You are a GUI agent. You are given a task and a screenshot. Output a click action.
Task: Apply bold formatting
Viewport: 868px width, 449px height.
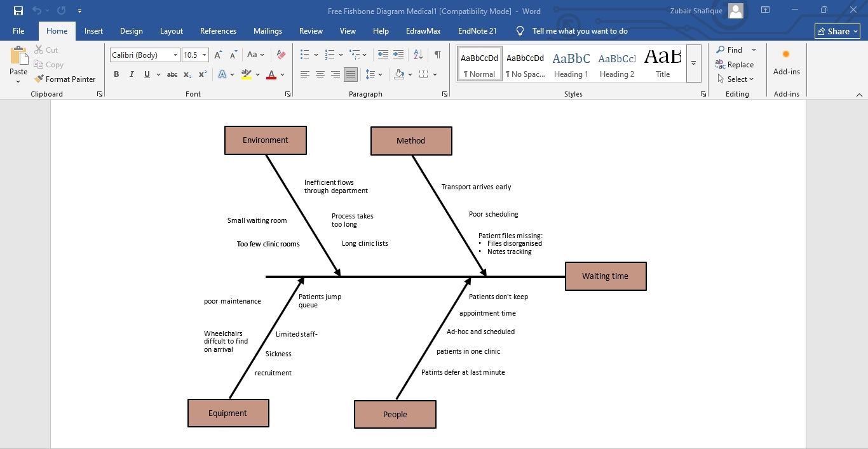(x=116, y=74)
